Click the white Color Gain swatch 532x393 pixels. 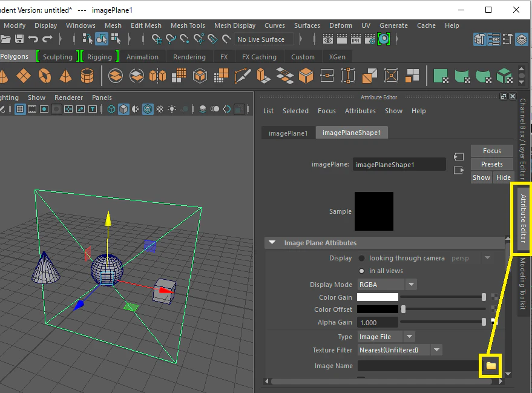pos(378,297)
